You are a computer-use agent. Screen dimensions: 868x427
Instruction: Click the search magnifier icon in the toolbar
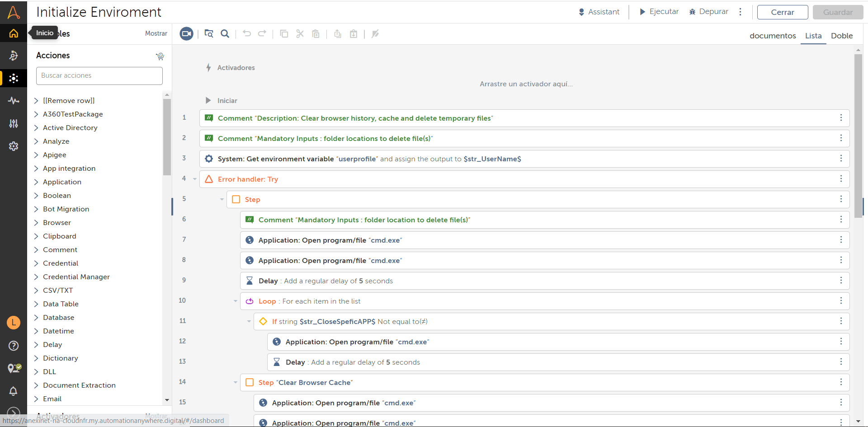point(225,34)
